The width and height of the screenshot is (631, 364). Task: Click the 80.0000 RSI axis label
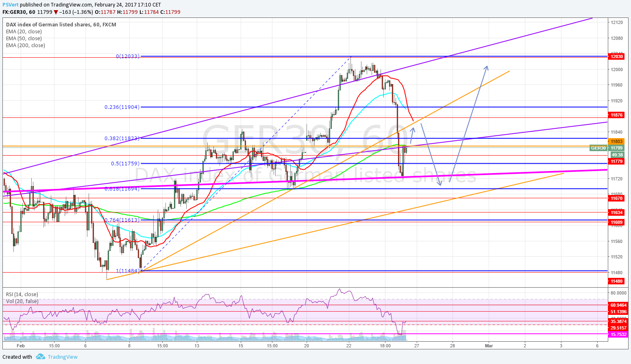point(618,293)
